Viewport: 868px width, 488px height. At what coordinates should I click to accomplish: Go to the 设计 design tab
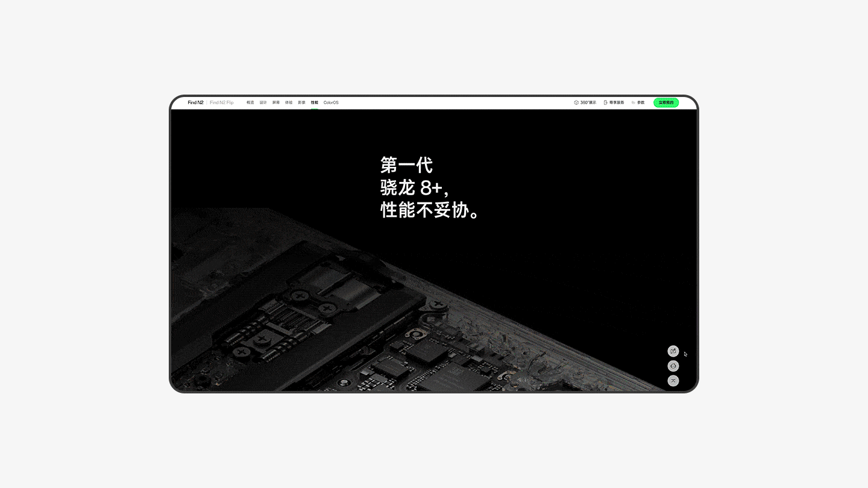click(263, 102)
